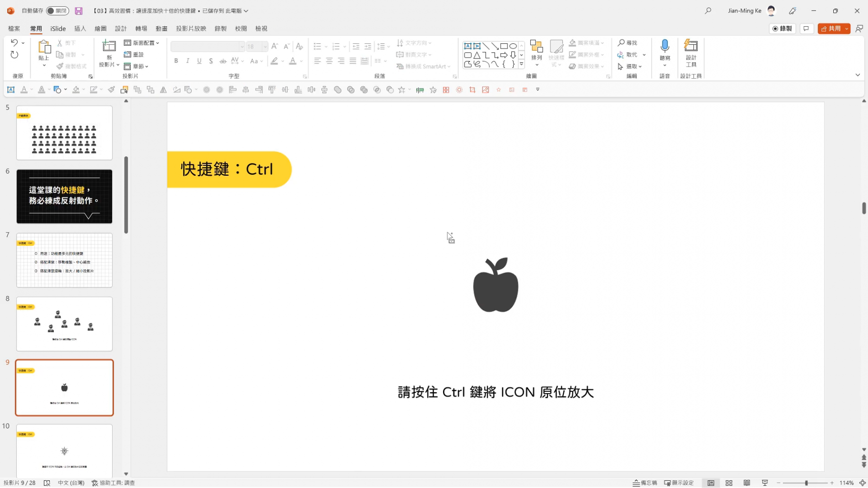The height and width of the screenshot is (488, 868).
Task: Toggle italic formatting
Action: click(187, 61)
